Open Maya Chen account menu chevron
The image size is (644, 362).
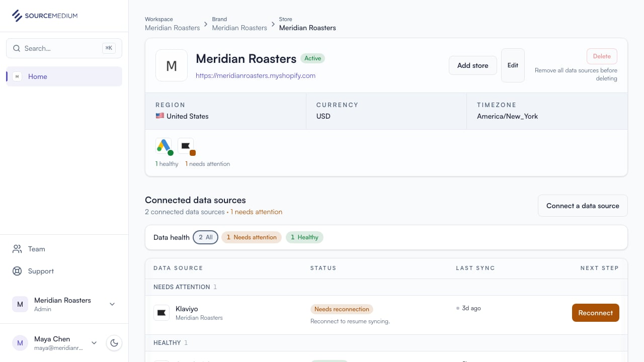coord(94,343)
